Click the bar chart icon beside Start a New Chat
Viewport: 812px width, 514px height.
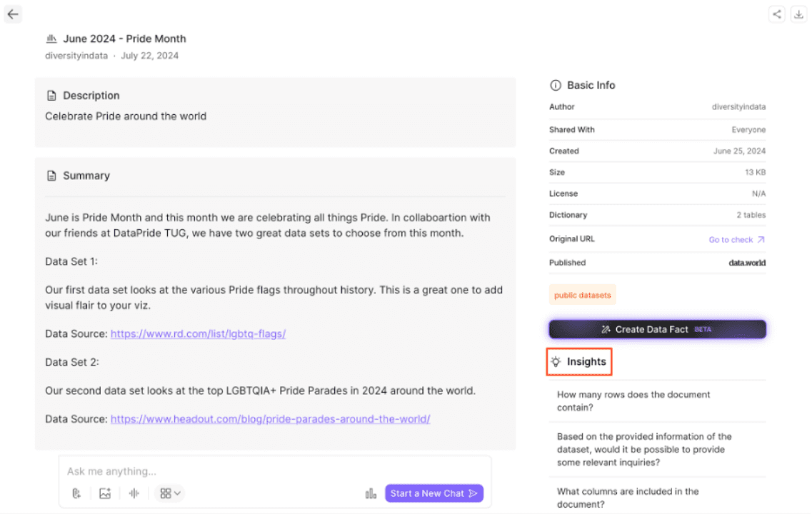click(371, 493)
